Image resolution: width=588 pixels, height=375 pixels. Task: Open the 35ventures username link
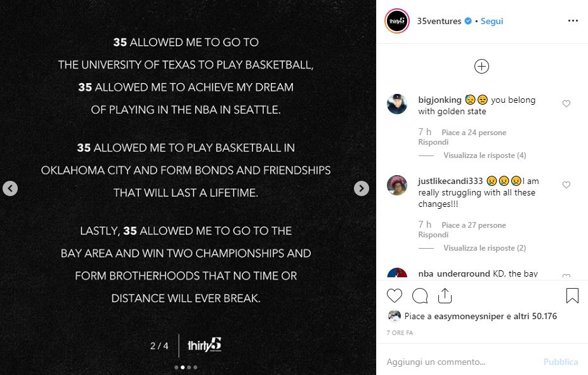(x=438, y=21)
